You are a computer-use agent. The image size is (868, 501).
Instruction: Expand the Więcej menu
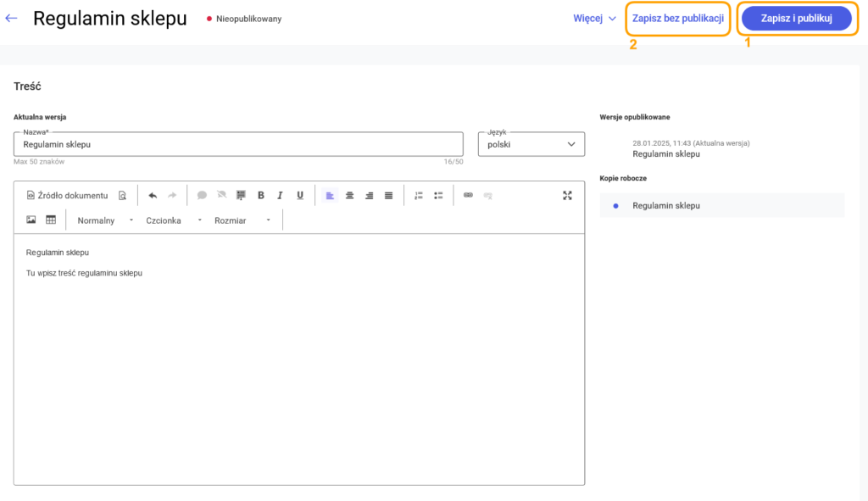tap(594, 19)
